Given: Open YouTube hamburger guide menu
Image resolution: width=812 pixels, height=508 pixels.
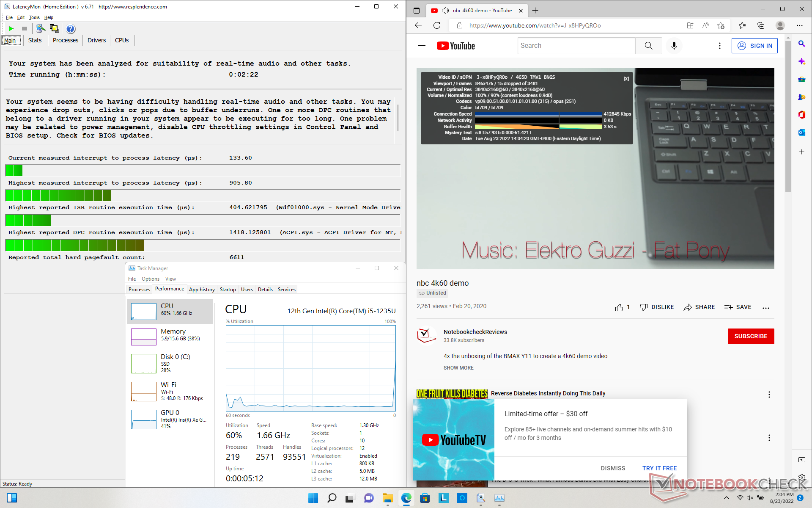Looking at the screenshot, I should click(422, 46).
